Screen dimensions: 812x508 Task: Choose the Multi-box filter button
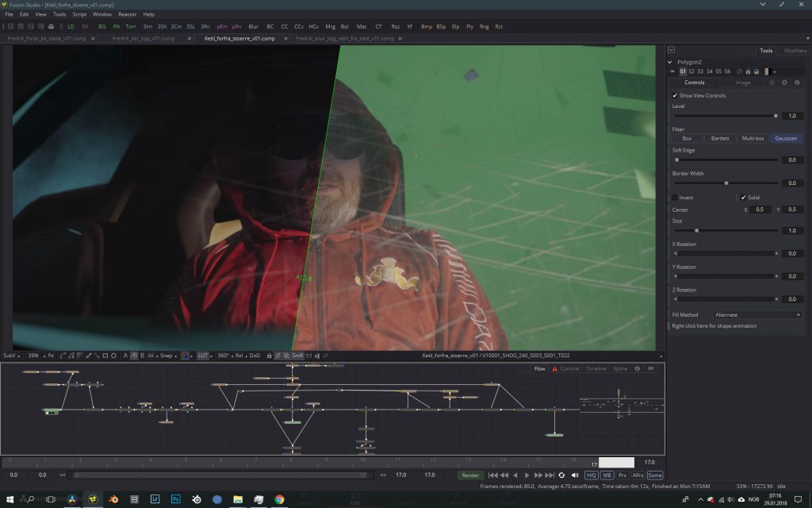[x=753, y=138]
